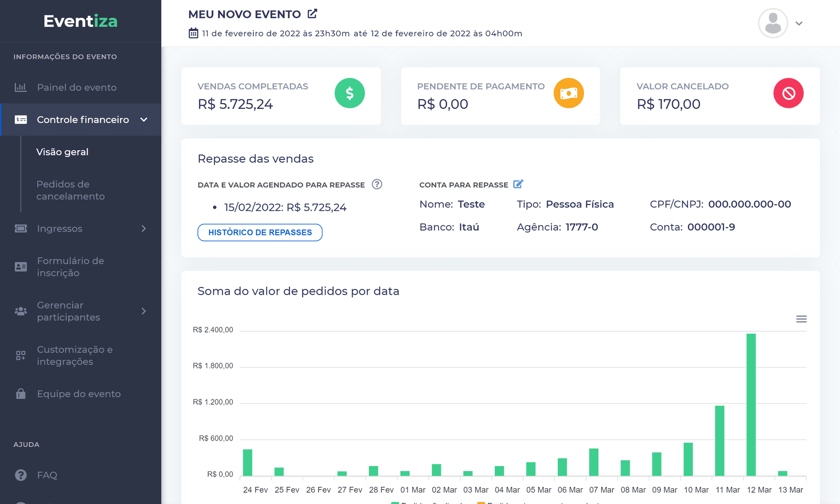Viewport: 840px width, 504px height.
Task: Click the 12 Mar bar in chart
Action: 751,405
